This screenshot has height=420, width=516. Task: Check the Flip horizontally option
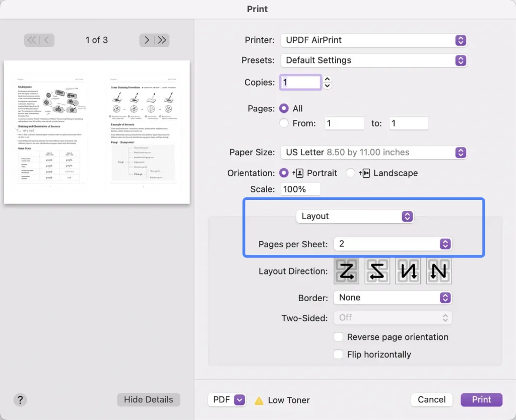tap(338, 354)
